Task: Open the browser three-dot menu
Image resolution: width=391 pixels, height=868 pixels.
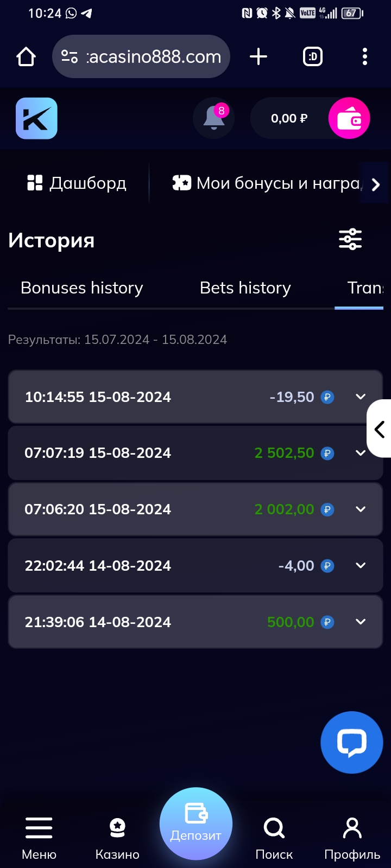Action: pos(364,56)
